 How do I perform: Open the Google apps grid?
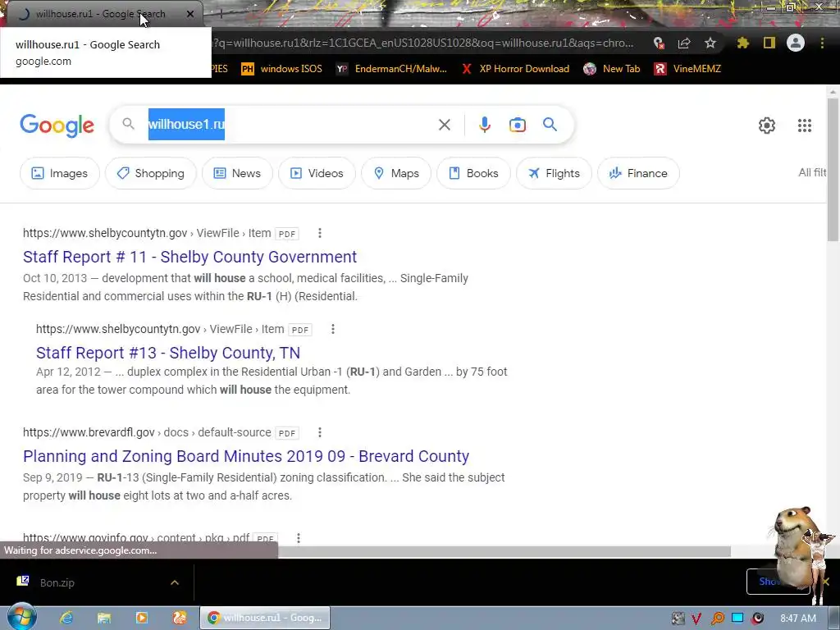pos(804,126)
